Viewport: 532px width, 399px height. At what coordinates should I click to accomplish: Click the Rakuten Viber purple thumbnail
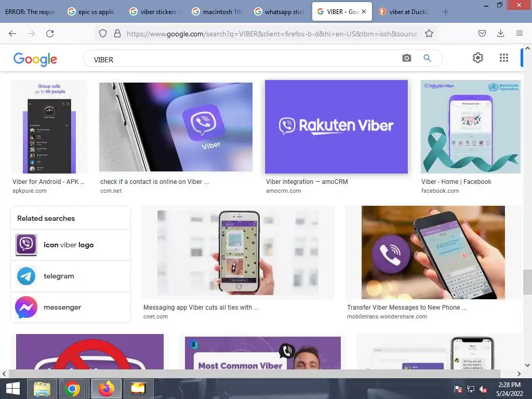coord(336,127)
